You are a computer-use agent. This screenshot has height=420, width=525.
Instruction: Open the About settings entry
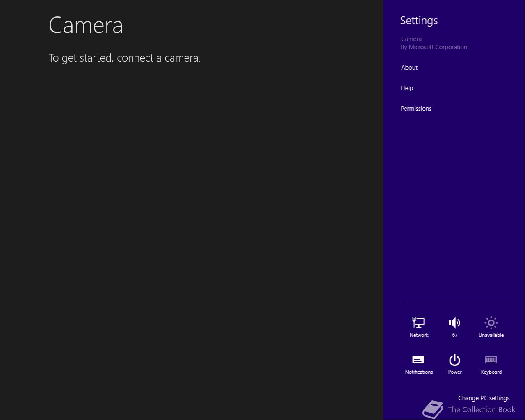pyautogui.click(x=409, y=68)
